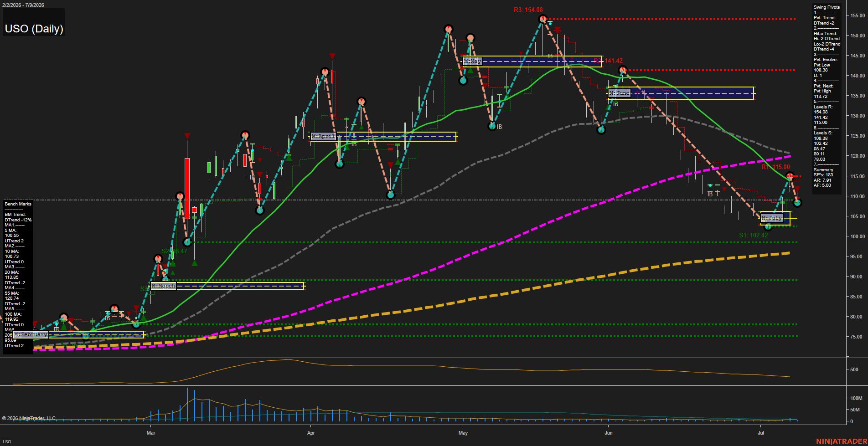Click the 50M volume axis label
This screenshot has width=868, height=446.
click(x=855, y=410)
